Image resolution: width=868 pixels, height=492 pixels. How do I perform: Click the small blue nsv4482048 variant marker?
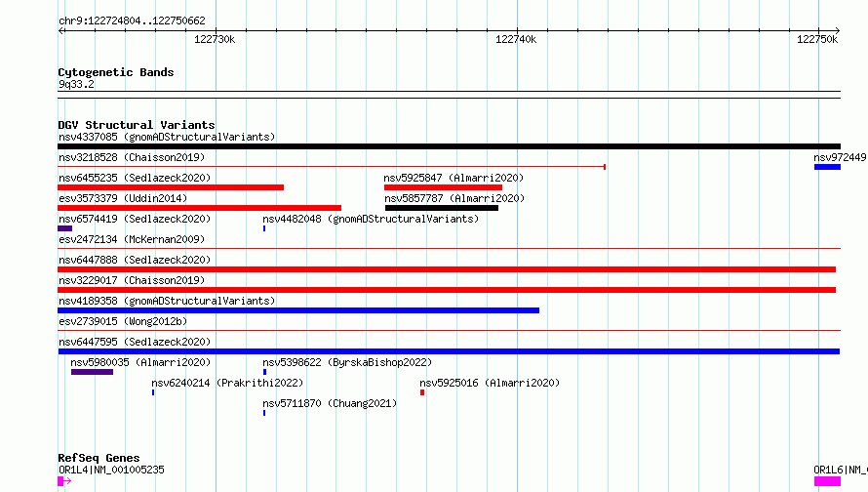264,228
